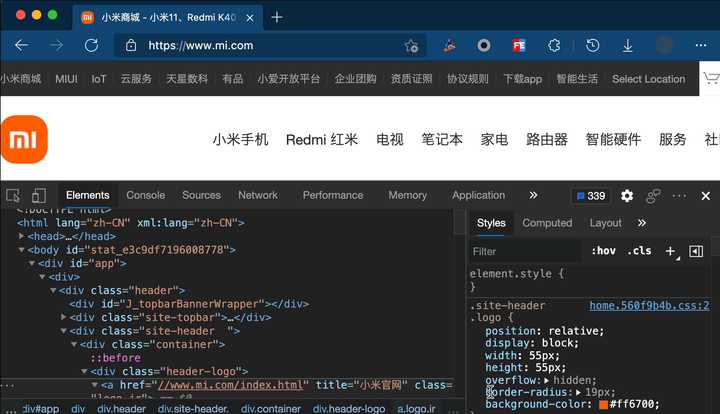This screenshot has height=414, width=720.
Task: Show more Styles pane tabs chevron
Action: click(x=642, y=223)
